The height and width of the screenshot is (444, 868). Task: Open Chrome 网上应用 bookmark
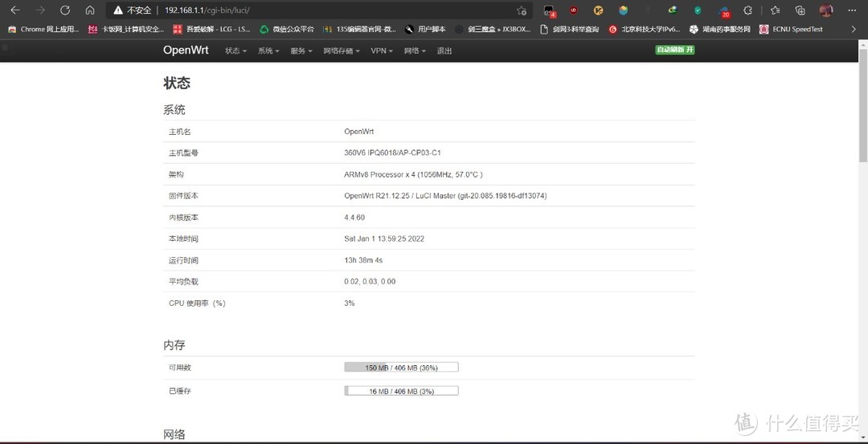coord(43,29)
